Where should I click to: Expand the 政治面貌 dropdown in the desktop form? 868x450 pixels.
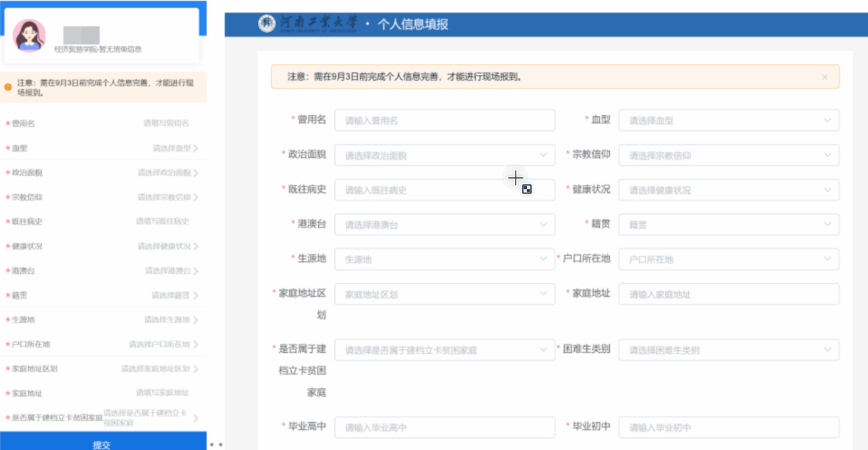coord(444,155)
